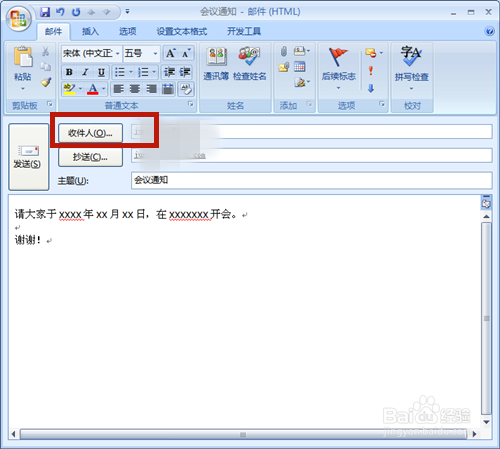
Task: Click the 收件人(O)... button
Action: [x=90, y=133]
